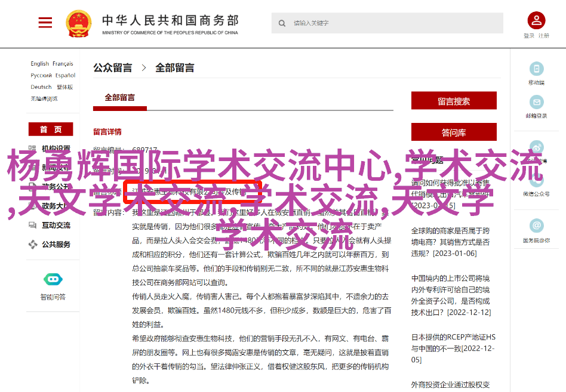Click the search magnifier icon
The height and width of the screenshot is (392, 566).
coord(282,23)
